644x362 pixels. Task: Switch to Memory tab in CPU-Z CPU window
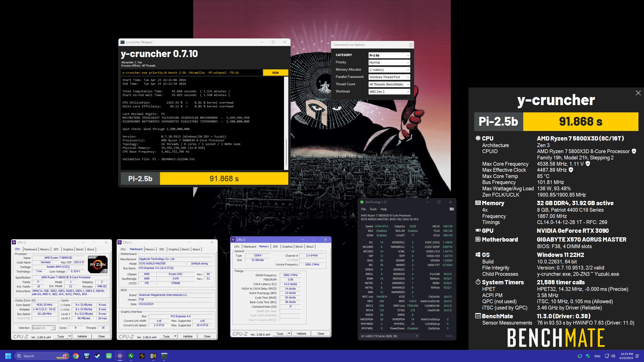tap(45, 249)
